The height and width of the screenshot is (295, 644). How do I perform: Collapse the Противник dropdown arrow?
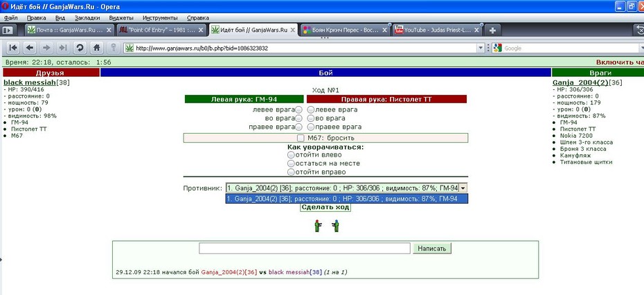click(463, 188)
